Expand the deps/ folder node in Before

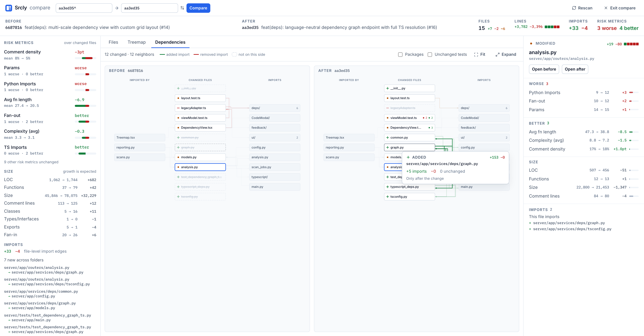click(x=275, y=108)
